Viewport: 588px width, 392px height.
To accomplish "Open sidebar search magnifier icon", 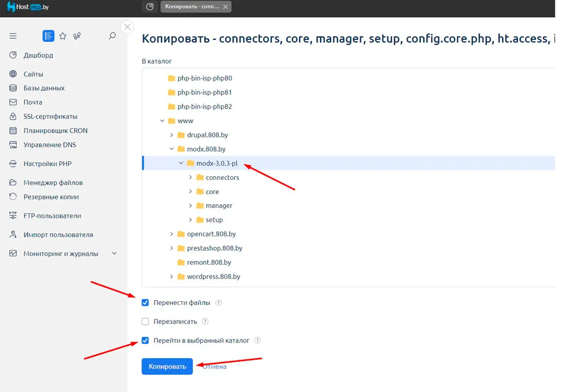I will [112, 36].
